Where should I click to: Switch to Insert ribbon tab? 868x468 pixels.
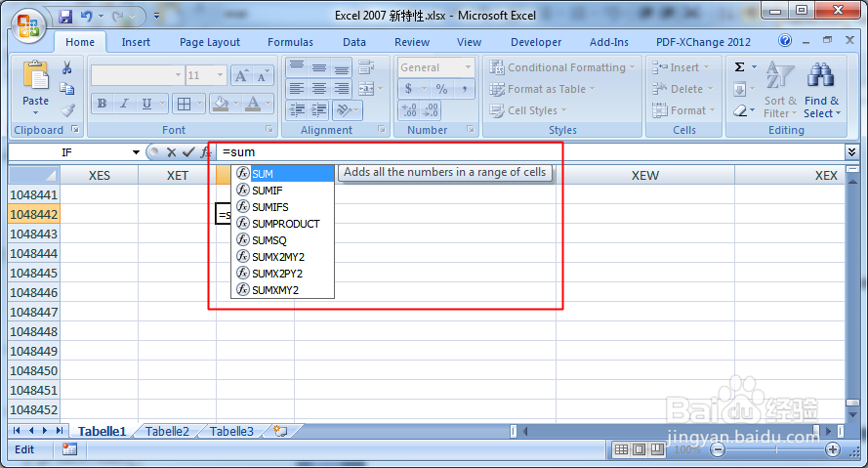[x=136, y=42]
